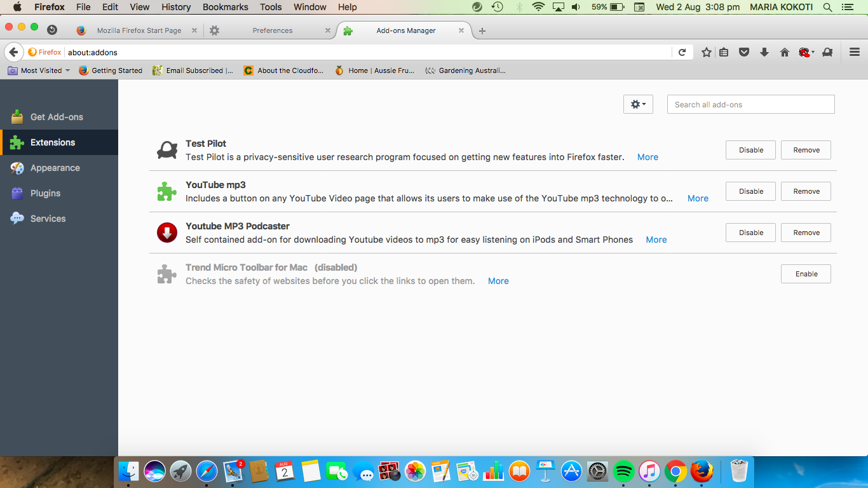Viewport: 868px width, 488px height.
Task: Open the Getting Started bookmark
Action: (x=111, y=71)
